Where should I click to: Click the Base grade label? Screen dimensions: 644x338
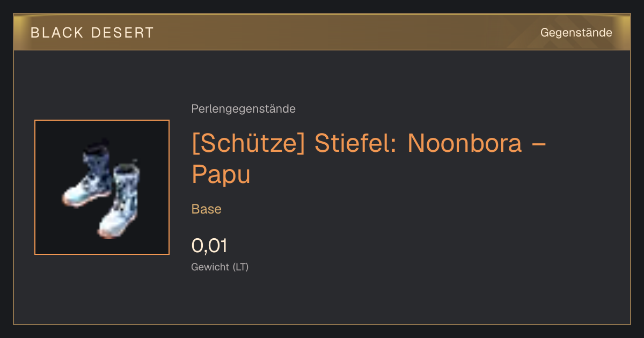(x=207, y=209)
